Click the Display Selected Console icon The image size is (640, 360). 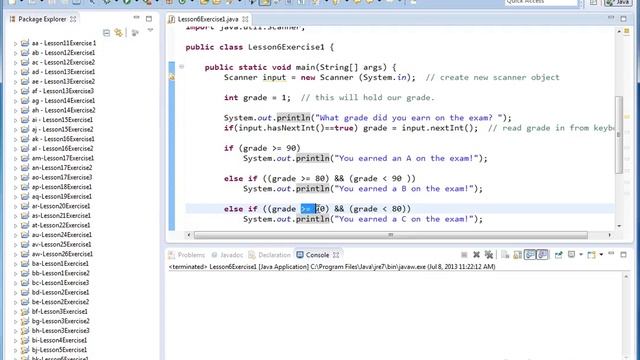[x=571, y=255]
